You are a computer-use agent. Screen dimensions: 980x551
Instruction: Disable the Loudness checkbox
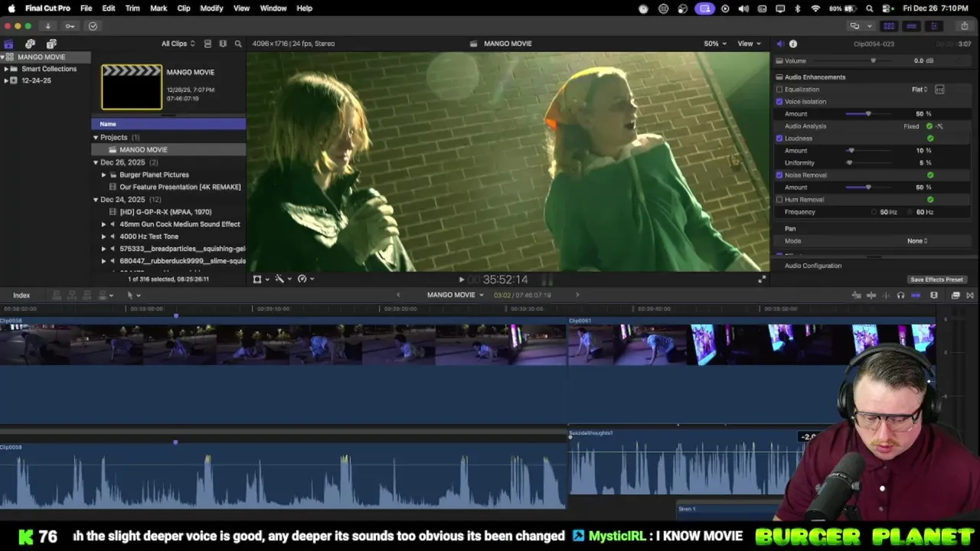(779, 139)
